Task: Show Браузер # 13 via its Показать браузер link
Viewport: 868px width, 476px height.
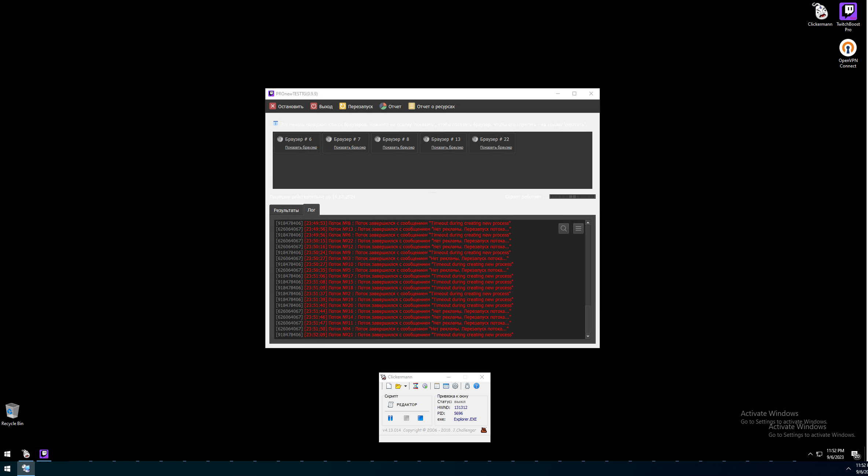Action: tap(448, 147)
